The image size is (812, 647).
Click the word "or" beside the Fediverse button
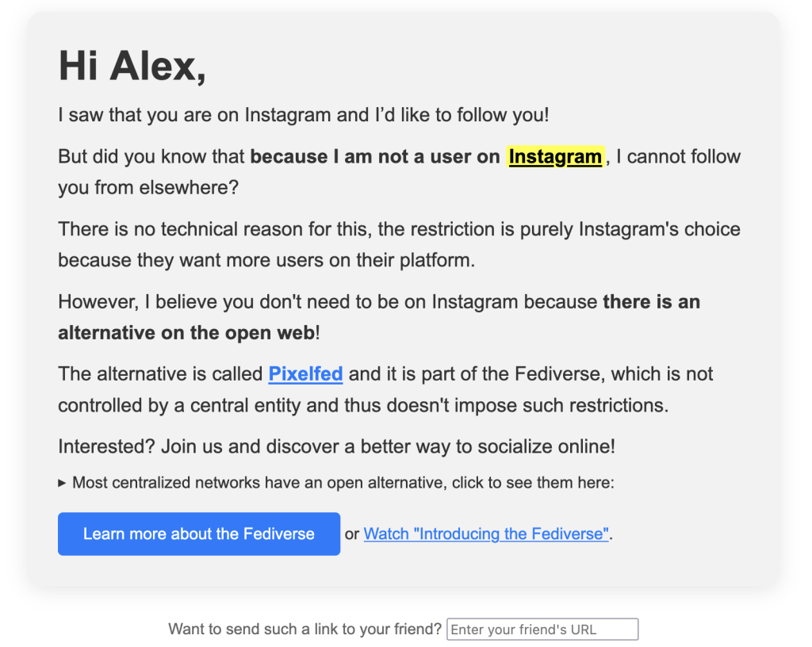click(352, 534)
